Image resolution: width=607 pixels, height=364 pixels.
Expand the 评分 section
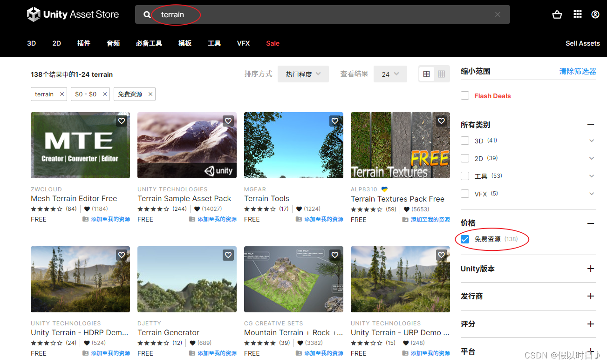[591, 324]
